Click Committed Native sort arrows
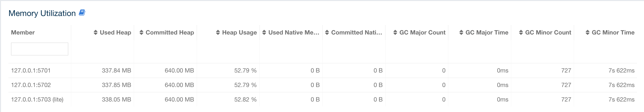644x112 pixels. (x=327, y=32)
